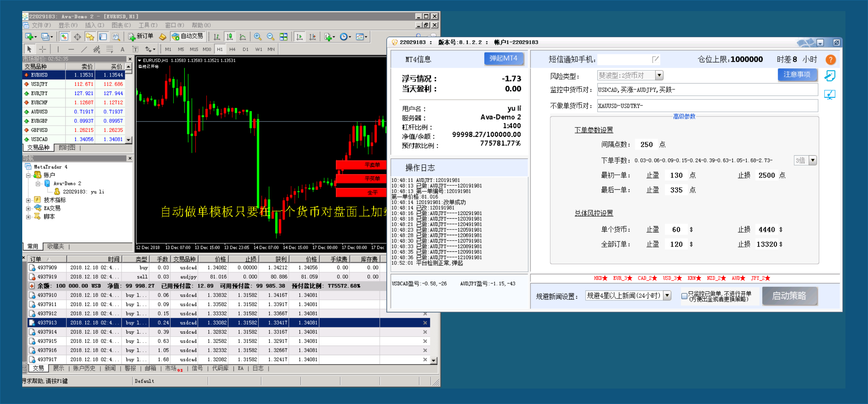868x404 pixels.
Task: Switch to the 账户历史 terminal tab
Action: (84, 368)
